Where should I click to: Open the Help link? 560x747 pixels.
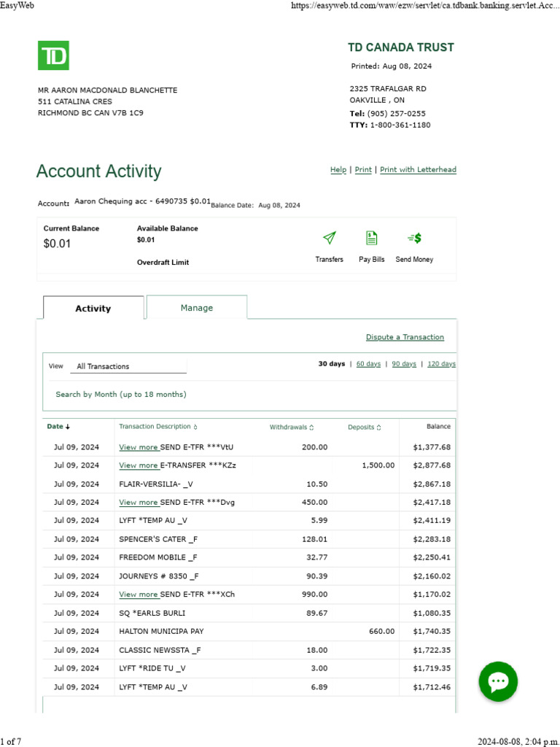pos(338,170)
